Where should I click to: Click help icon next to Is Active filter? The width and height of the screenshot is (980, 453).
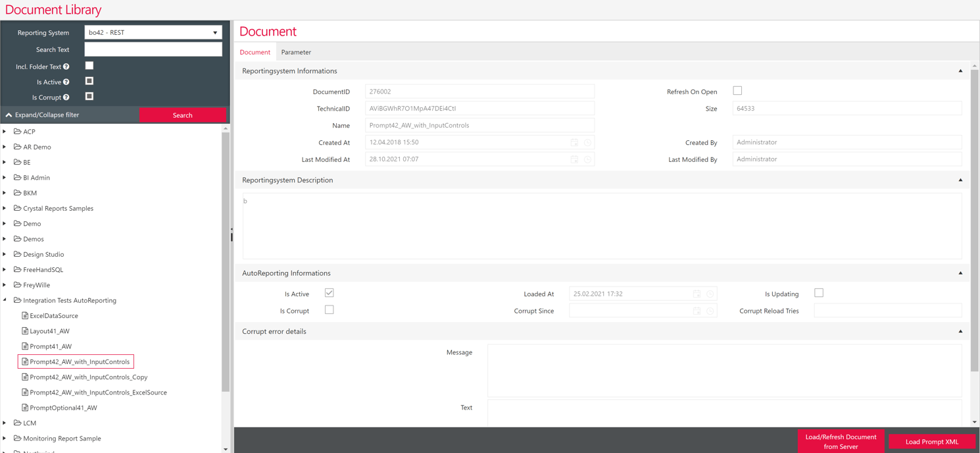click(x=66, y=82)
